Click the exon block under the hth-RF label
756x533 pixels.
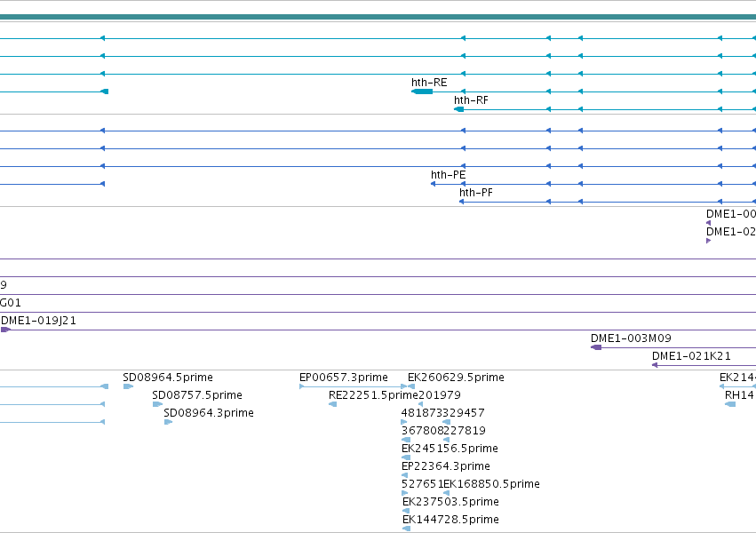coord(459,109)
